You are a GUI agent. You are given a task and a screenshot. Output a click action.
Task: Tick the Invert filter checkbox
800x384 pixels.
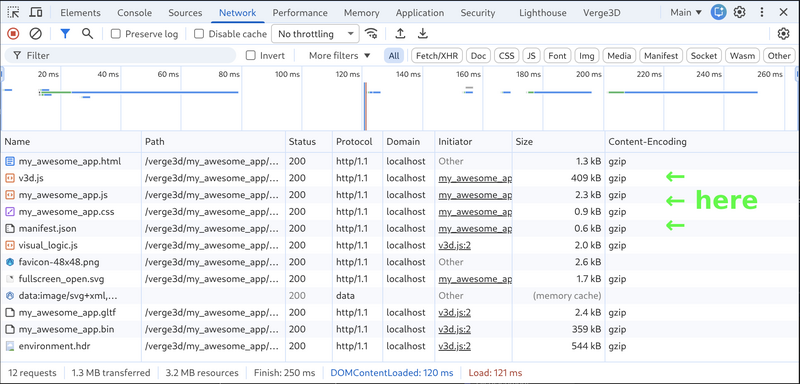coord(251,56)
